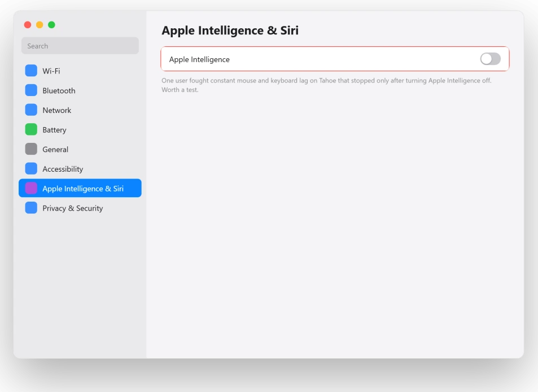Screen dimensions: 538x392
Task: Minimize the window with yellow button
Action: point(40,25)
